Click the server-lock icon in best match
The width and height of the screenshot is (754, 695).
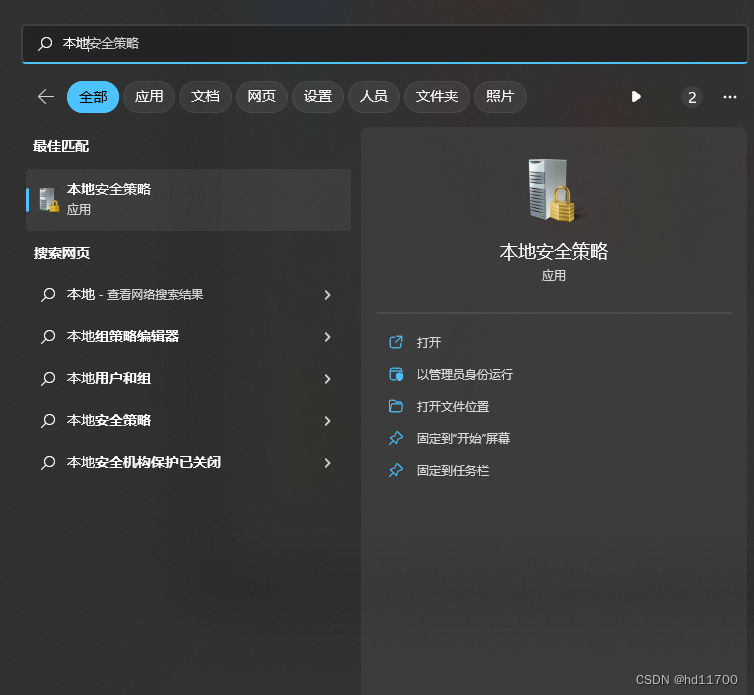49,200
